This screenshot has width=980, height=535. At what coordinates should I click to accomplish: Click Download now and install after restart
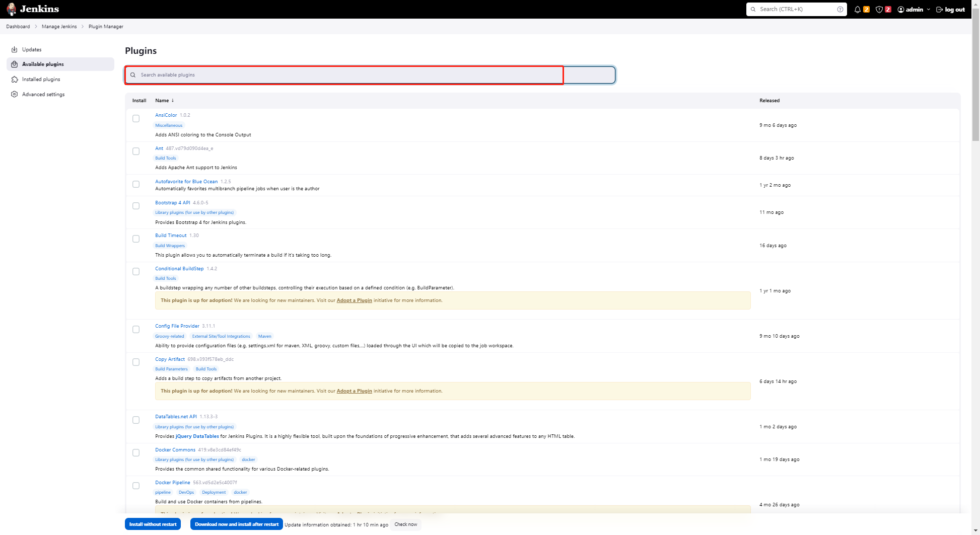[237, 524]
